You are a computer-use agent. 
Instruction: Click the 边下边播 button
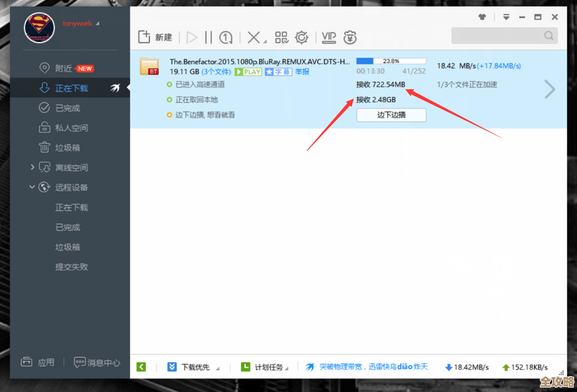click(391, 115)
